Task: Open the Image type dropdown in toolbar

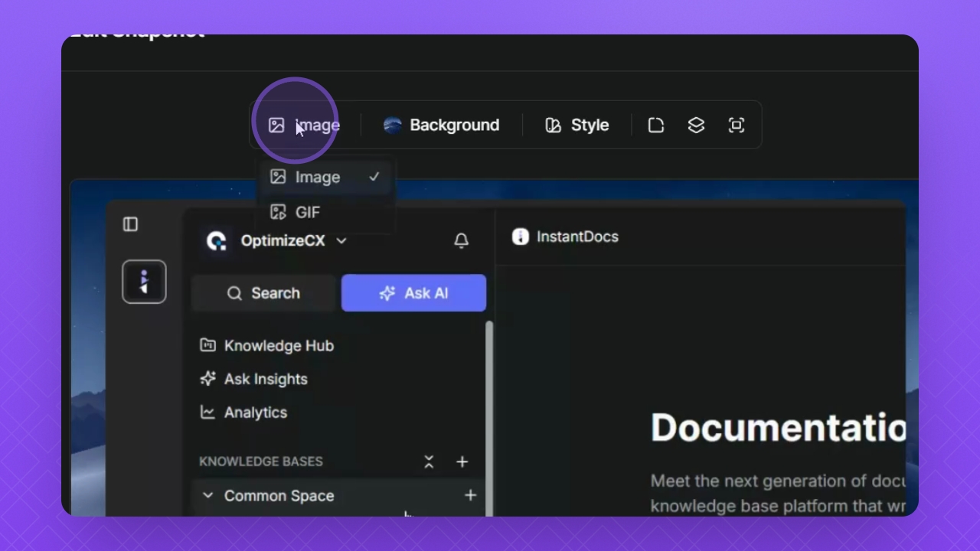Action: click(304, 126)
